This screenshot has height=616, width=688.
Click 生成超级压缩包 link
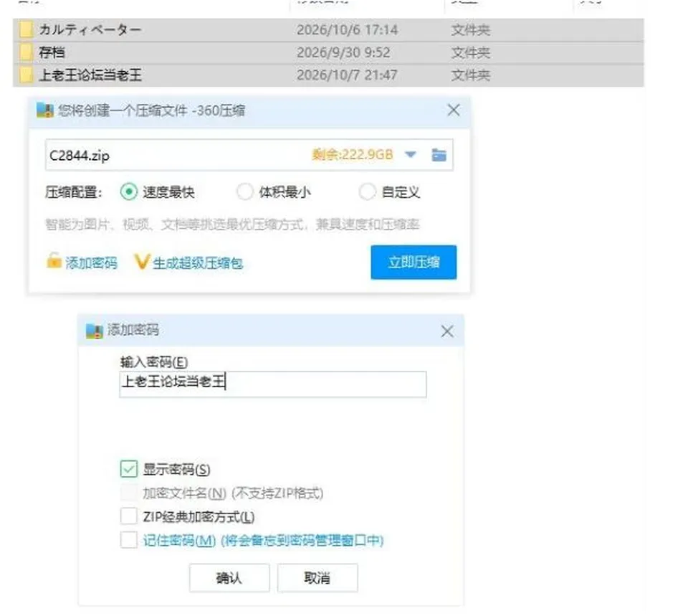[x=198, y=262]
